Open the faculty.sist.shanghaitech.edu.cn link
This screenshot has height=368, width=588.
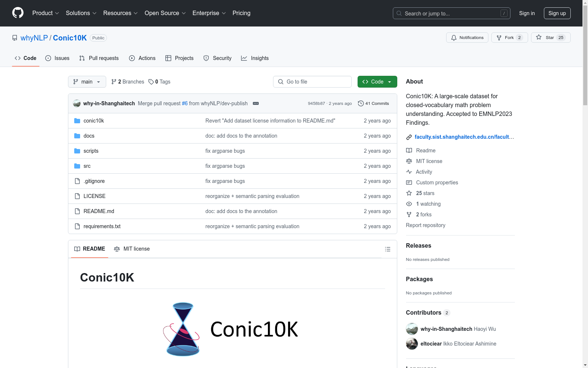464,137
